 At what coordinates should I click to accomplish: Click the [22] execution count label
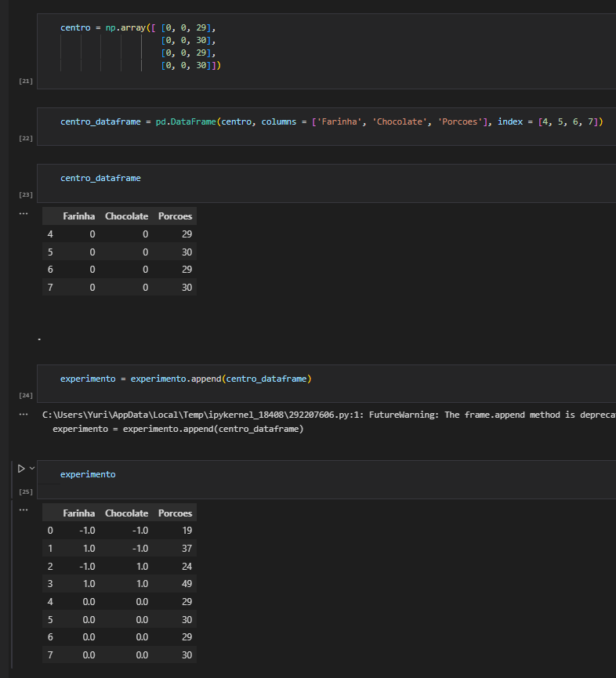[x=25, y=137]
